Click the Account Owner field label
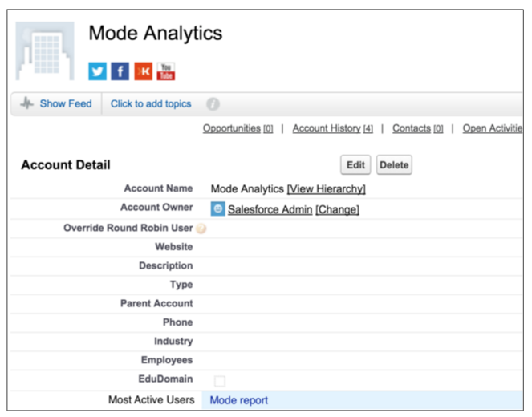The width and height of the screenshot is (532, 417). click(x=156, y=207)
